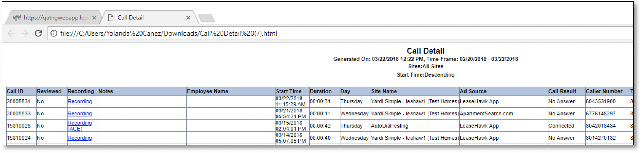Close the Call Detail tab
The width and height of the screenshot is (644, 153).
pos(188,18)
